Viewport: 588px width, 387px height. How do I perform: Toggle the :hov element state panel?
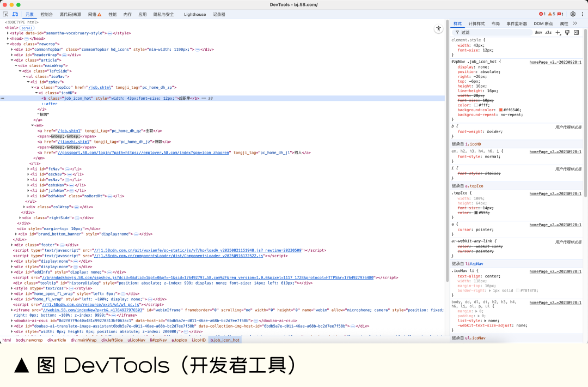pos(538,33)
